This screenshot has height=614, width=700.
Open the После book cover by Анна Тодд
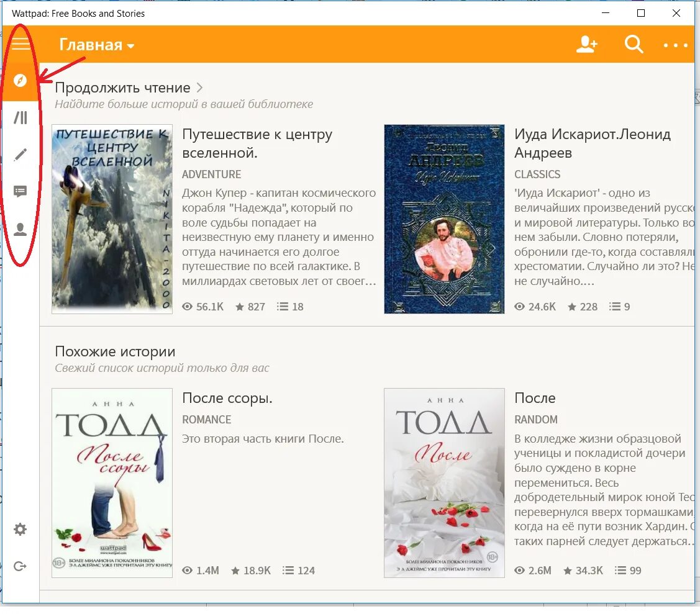[444, 483]
